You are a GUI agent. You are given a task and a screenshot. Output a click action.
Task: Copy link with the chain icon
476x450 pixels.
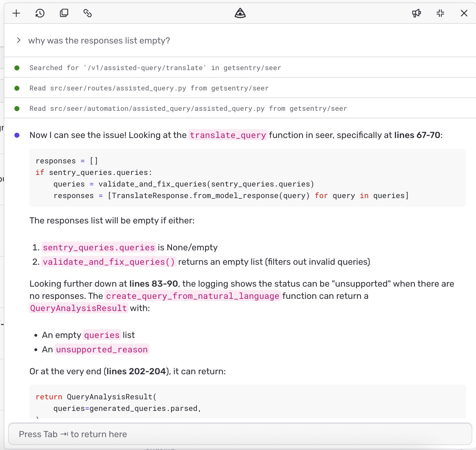pos(88,13)
